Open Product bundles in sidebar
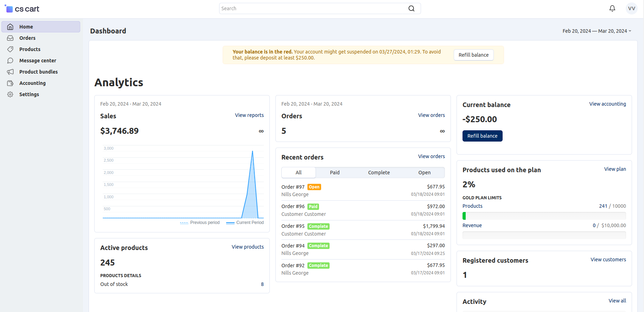The height and width of the screenshot is (312, 644). (x=41, y=72)
